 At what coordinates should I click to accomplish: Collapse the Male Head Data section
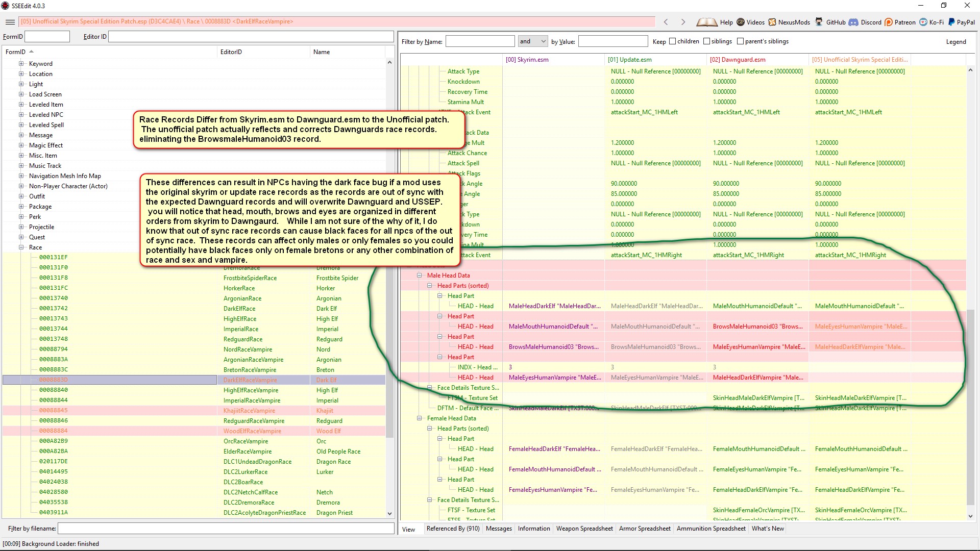coord(420,275)
